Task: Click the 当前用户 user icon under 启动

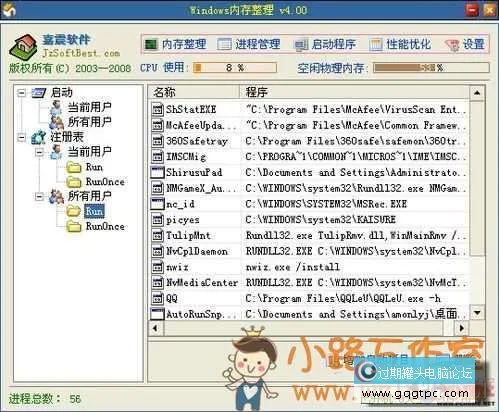Action: [56, 107]
